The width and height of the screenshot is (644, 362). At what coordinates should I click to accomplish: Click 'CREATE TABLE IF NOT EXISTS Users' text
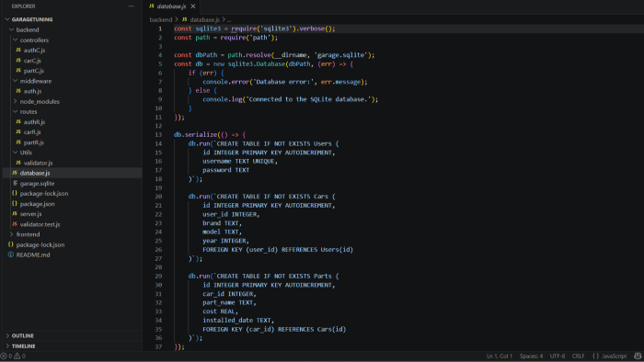click(x=274, y=143)
